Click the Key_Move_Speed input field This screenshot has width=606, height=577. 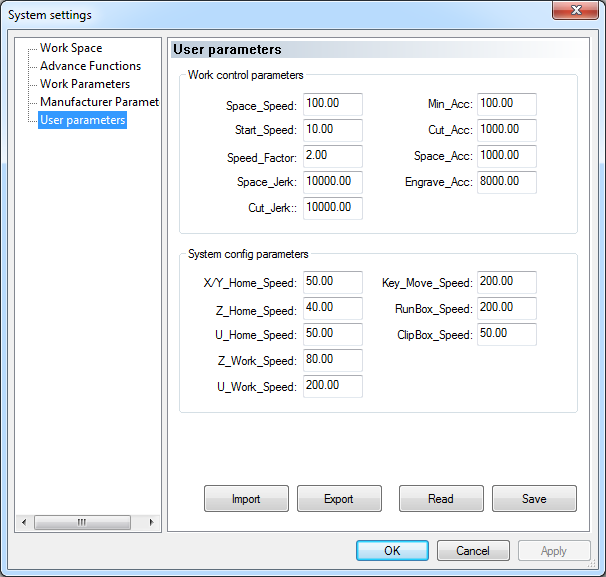tap(507, 283)
